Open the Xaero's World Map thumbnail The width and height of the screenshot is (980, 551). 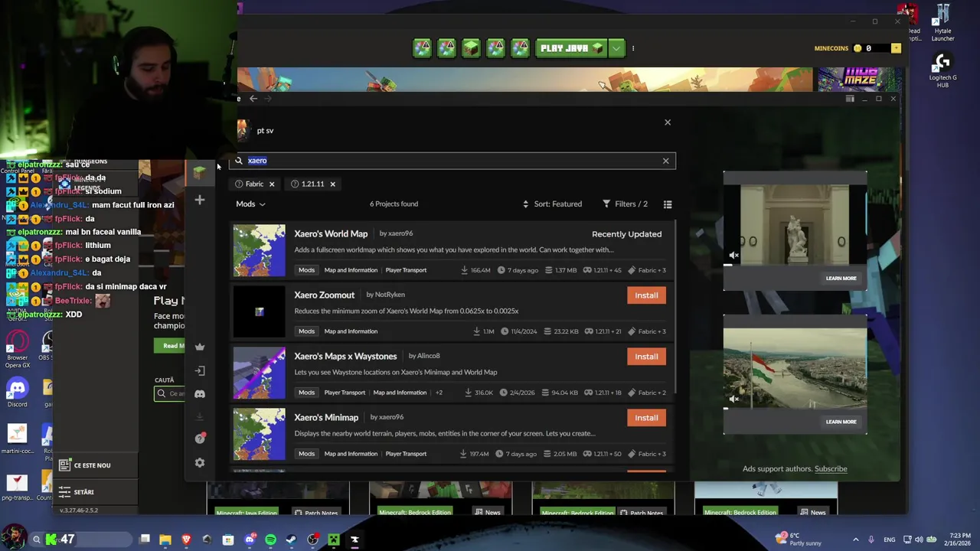pos(259,250)
